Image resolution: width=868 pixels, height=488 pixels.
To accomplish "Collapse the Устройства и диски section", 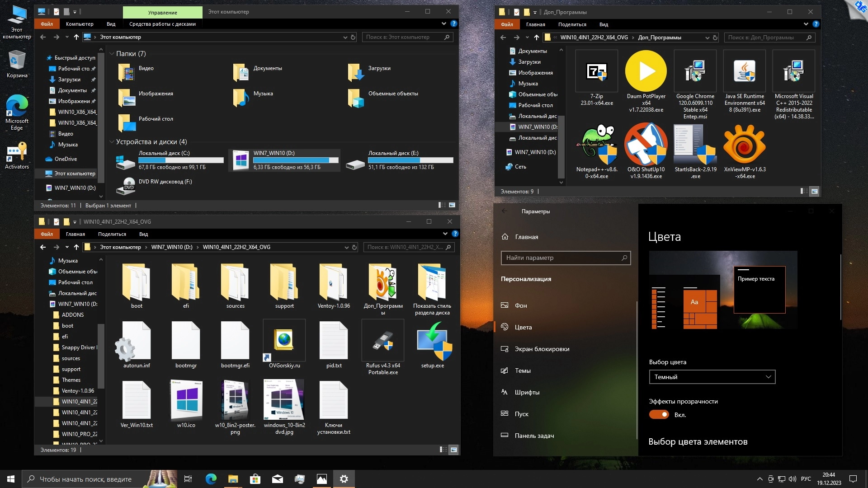I will pyautogui.click(x=112, y=142).
